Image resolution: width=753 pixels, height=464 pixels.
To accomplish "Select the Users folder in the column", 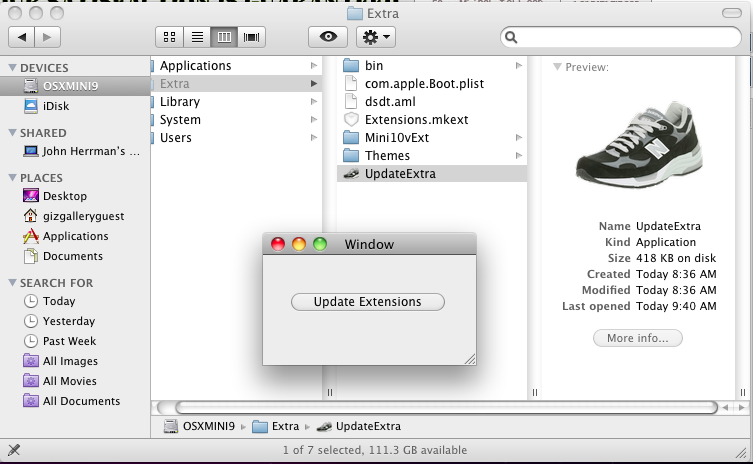I will (236, 137).
